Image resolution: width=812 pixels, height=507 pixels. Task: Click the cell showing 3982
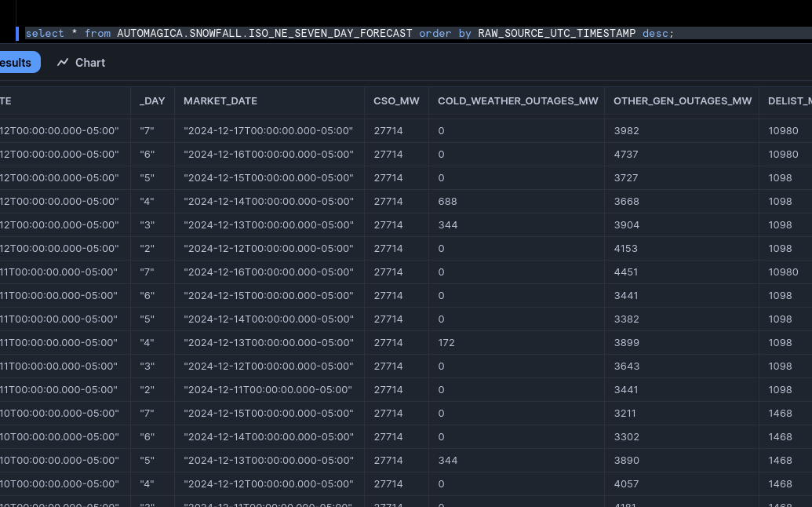click(x=626, y=131)
